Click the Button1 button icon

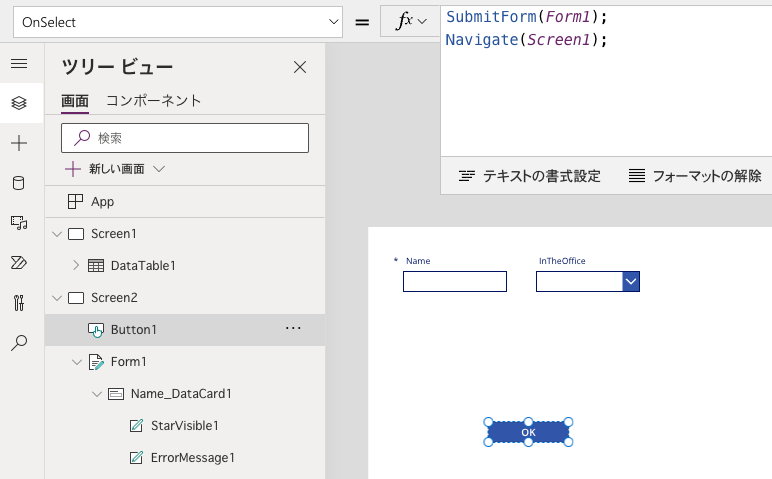pos(96,330)
